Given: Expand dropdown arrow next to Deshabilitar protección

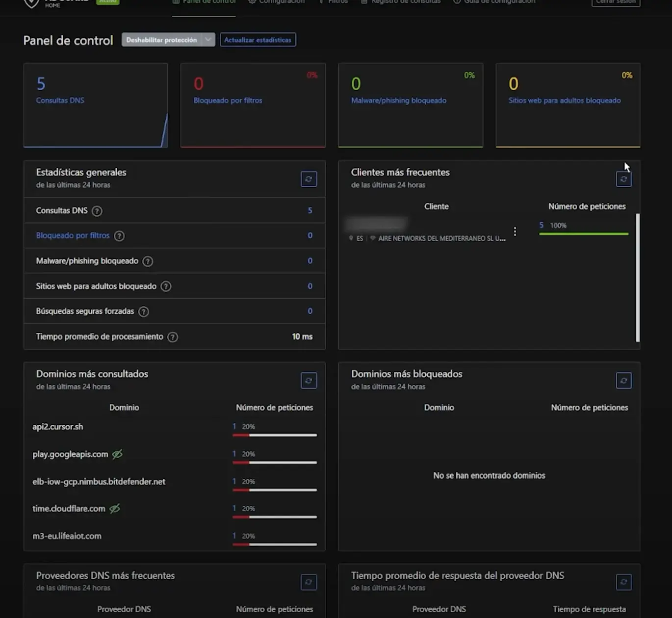Looking at the screenshot, I should 208,40.
